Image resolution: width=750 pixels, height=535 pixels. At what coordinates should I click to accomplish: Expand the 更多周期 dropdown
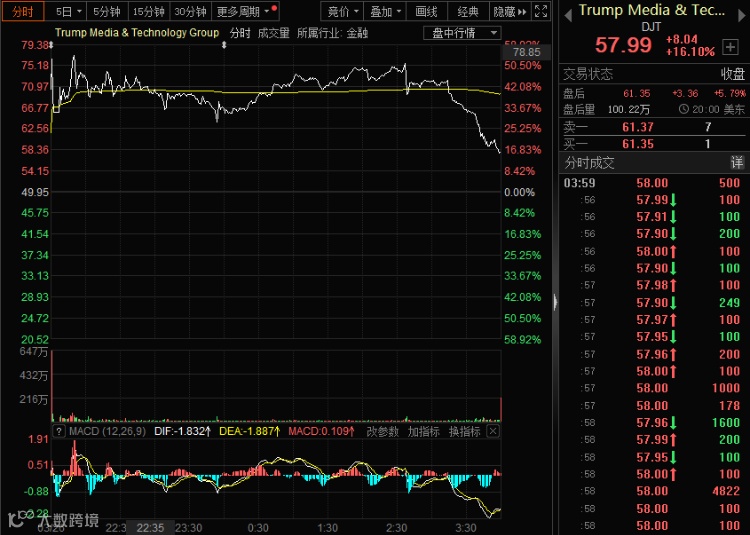coord(245,11)
